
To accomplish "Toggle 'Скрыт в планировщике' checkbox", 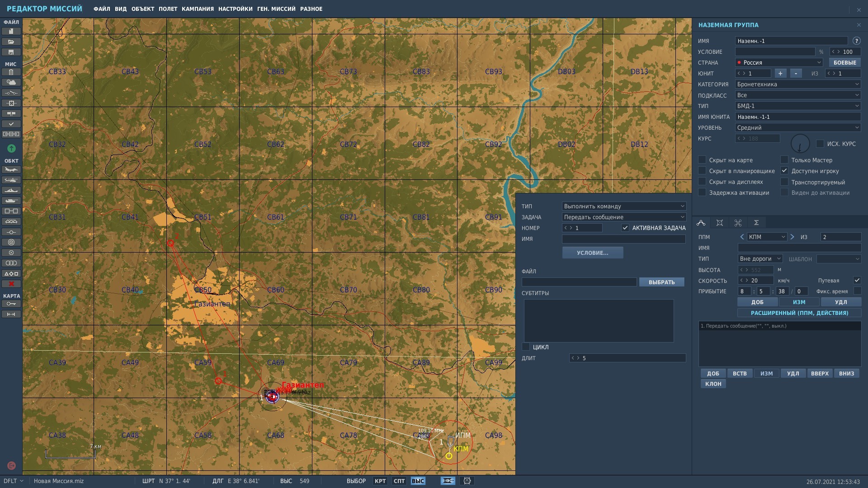I will click(x=702, y=171).
